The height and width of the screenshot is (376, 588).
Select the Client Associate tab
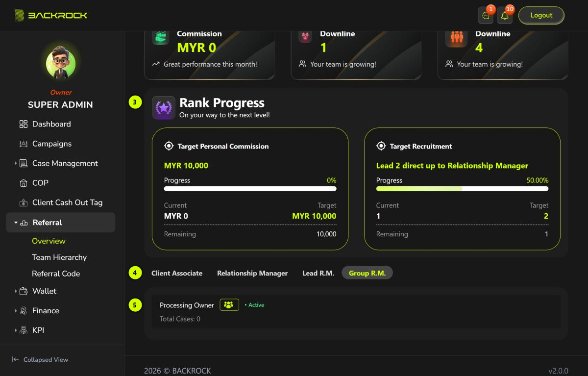(177, 273)
